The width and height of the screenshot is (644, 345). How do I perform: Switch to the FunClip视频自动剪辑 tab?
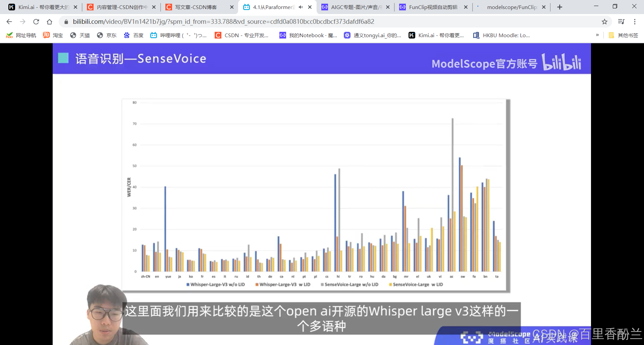tap(433, 7)
